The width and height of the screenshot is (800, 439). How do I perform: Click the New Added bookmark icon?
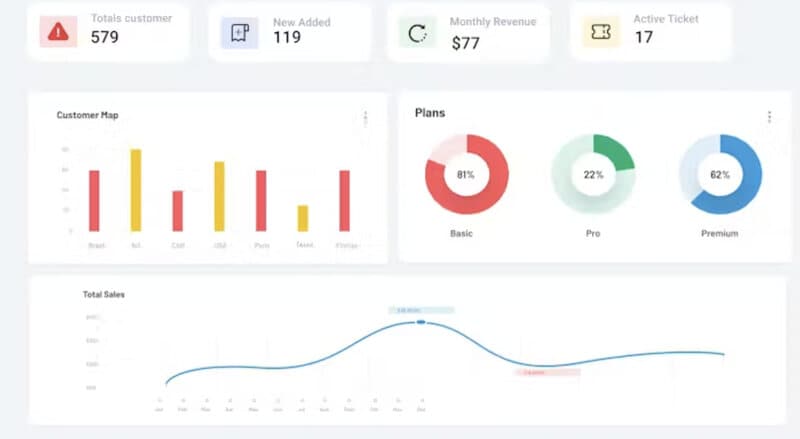click(239, 33)
